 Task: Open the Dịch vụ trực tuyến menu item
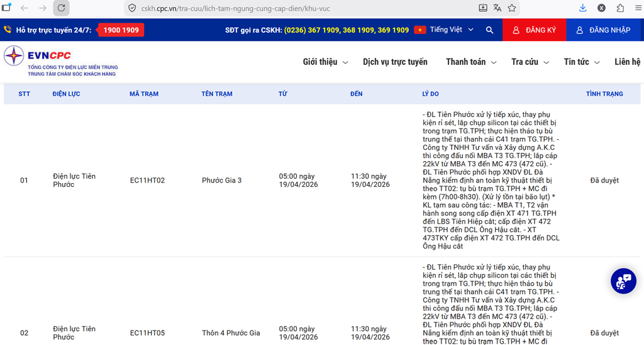point(395,62)
